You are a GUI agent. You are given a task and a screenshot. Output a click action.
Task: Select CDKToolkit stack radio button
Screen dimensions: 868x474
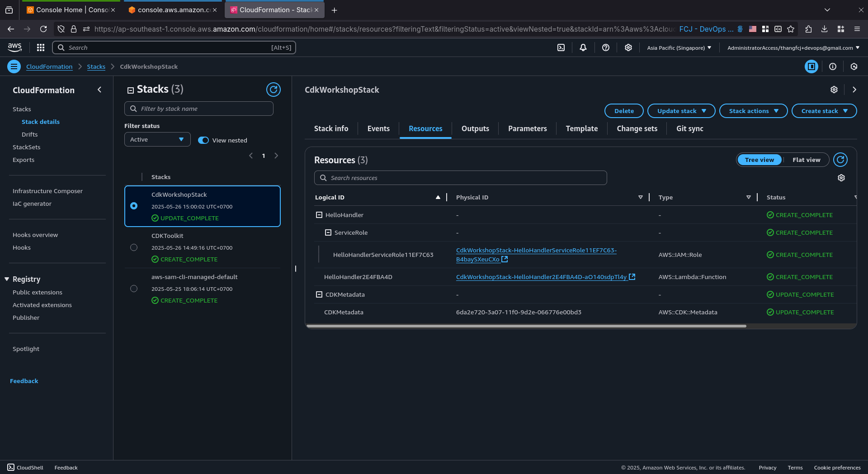coord(134,247)
